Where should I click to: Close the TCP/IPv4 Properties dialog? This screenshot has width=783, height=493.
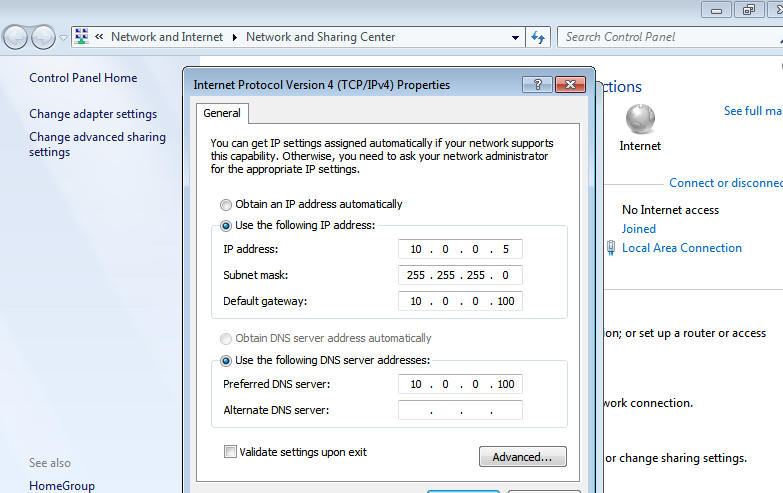click(x=570, y=84)
